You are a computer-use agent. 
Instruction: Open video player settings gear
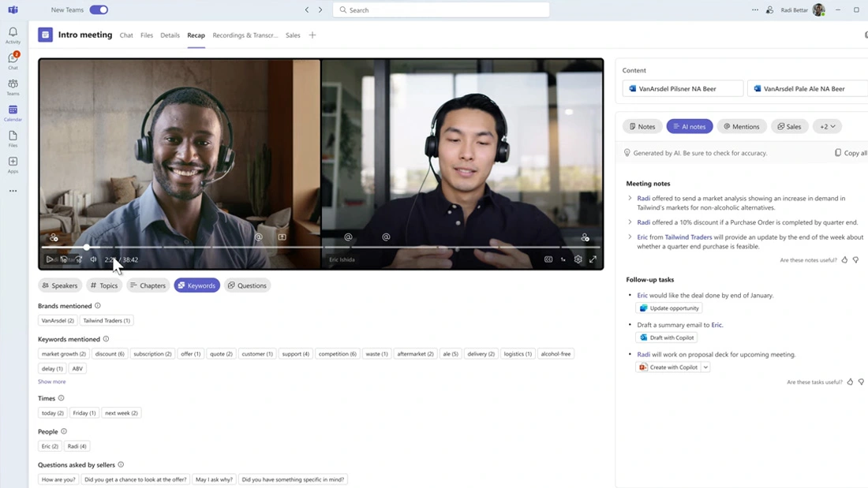pos(578,259)
